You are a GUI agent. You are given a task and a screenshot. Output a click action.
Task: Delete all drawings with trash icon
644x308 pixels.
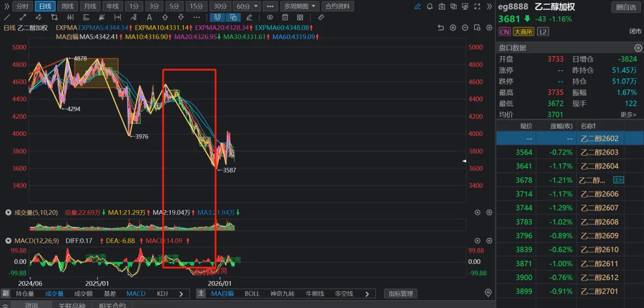tap(286, 17)
